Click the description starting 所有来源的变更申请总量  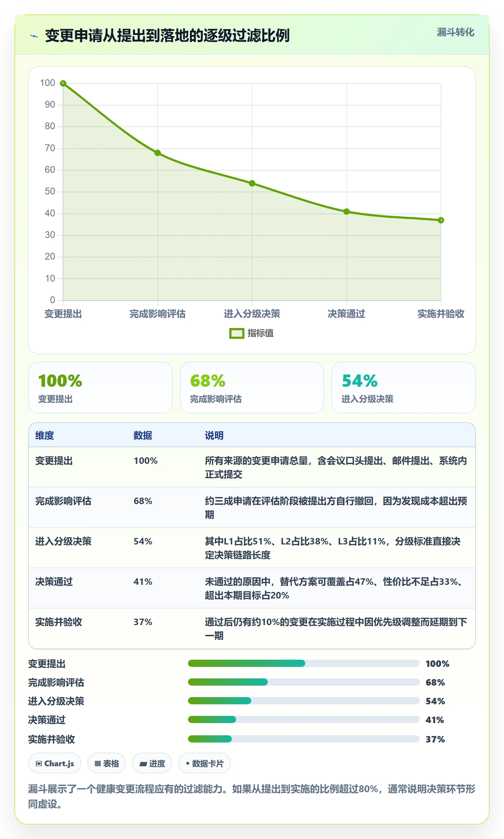336,467
